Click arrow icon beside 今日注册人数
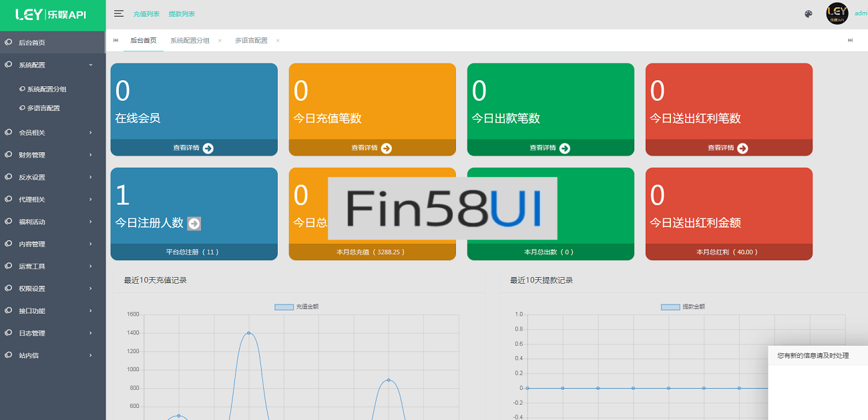868x420 pixels. [194, 224]
